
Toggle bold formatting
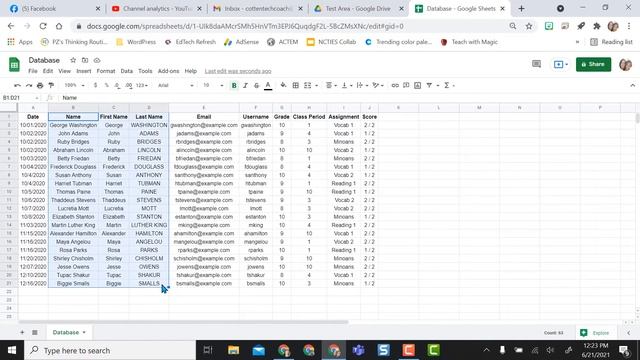point(234,85)
